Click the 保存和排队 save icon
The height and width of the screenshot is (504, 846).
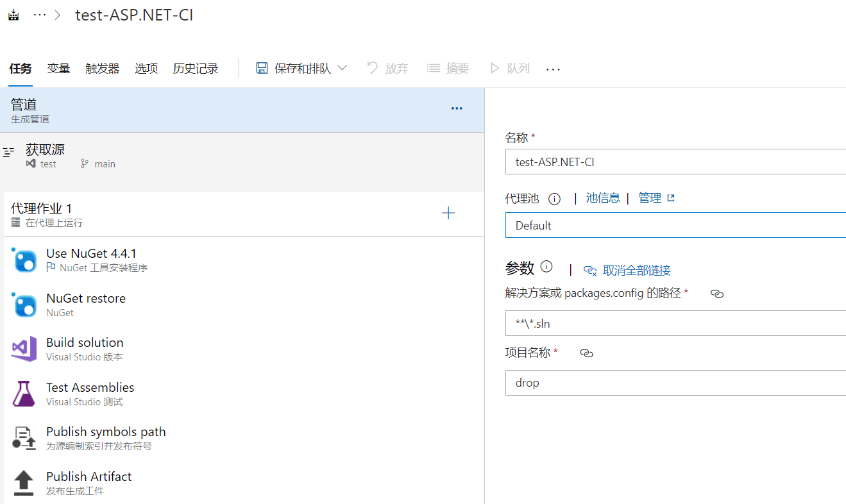coord(262,68)
